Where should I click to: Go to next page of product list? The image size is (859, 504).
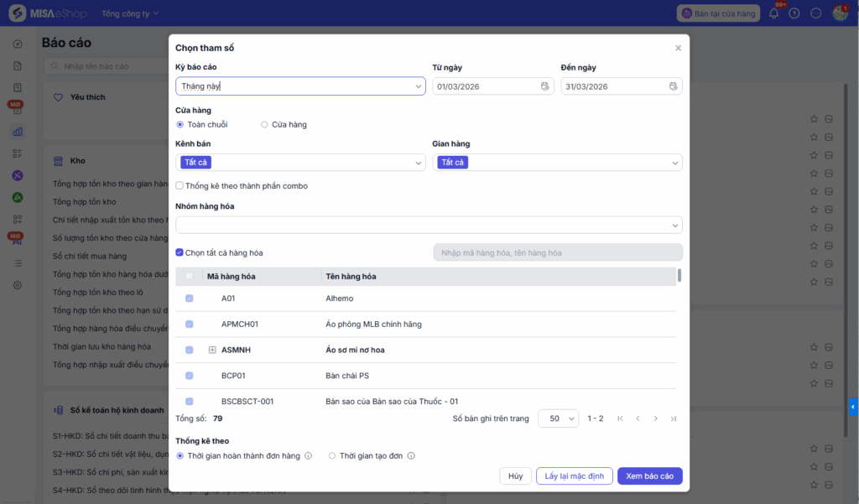[x=655, y=418]
